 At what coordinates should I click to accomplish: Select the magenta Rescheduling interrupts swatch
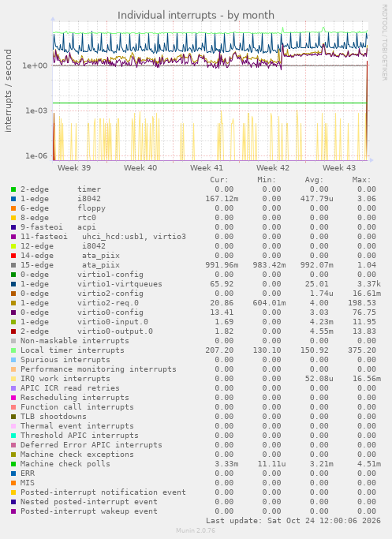tap(13, 398)
